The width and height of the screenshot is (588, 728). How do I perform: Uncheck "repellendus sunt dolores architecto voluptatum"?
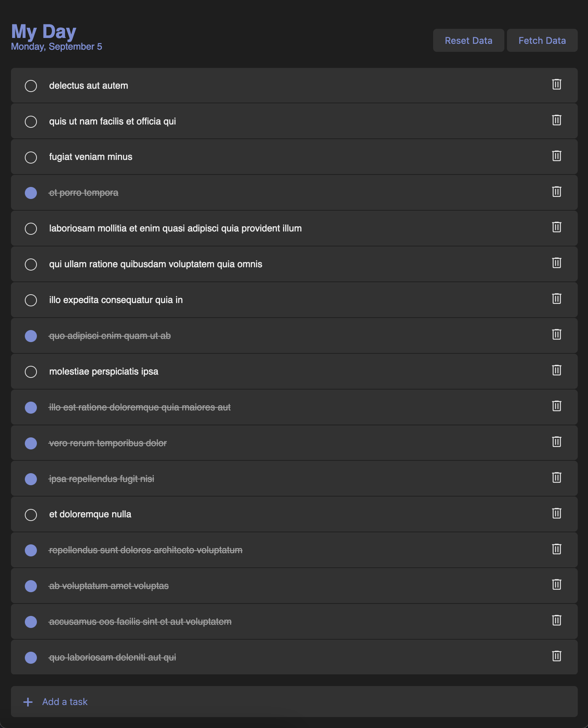coord(31,550)
